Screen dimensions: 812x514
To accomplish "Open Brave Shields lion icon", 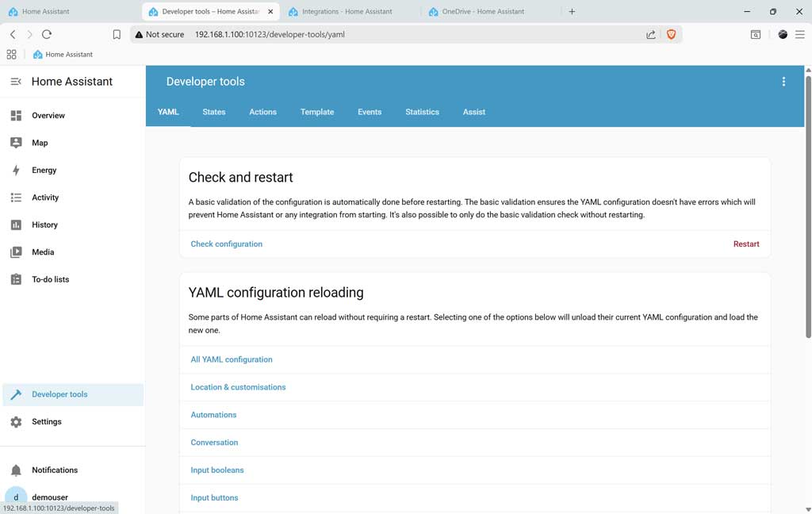I will coord(671,34).
